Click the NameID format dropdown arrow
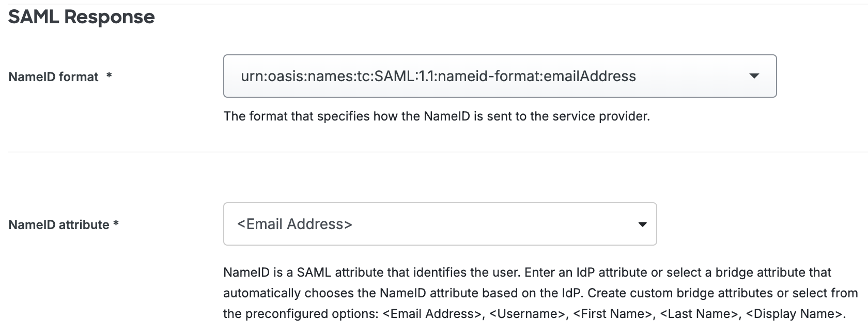868x332 pixels. click(x=754, y=76)
